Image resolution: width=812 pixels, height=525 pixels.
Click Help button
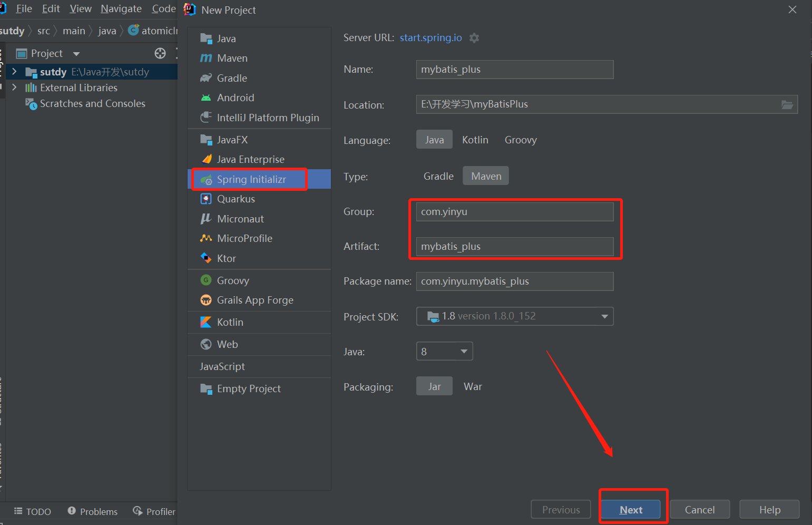click(x=769, y=510)
